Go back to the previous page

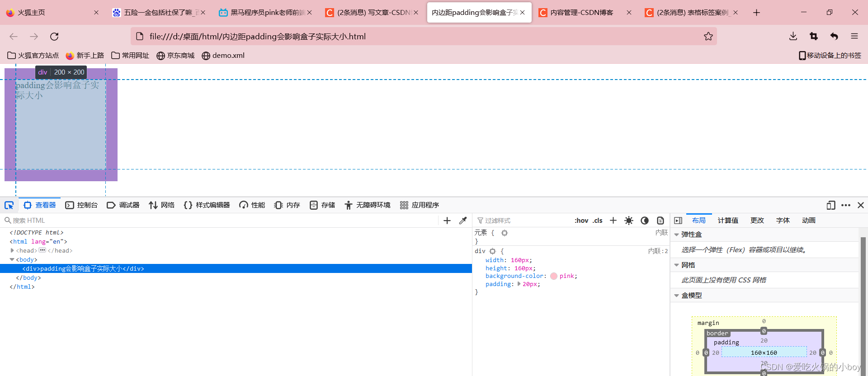point(14,36)
